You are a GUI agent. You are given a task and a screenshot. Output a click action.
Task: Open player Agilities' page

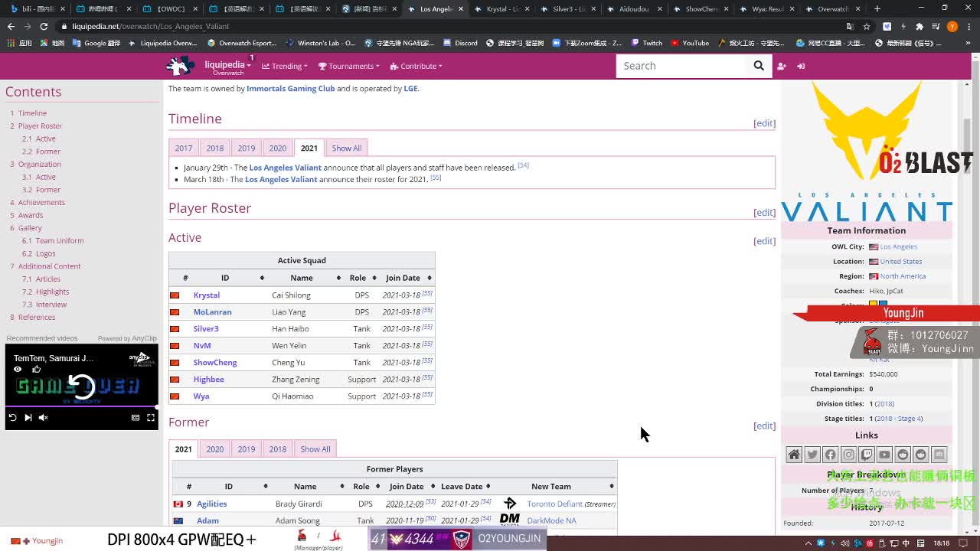pyautogui.click(x=212, y=504)
